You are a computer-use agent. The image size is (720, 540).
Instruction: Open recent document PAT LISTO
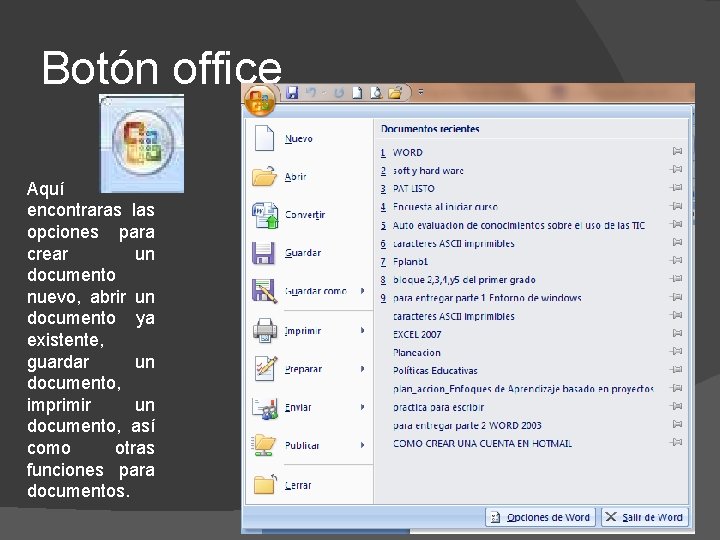click(x=413, y=189)
